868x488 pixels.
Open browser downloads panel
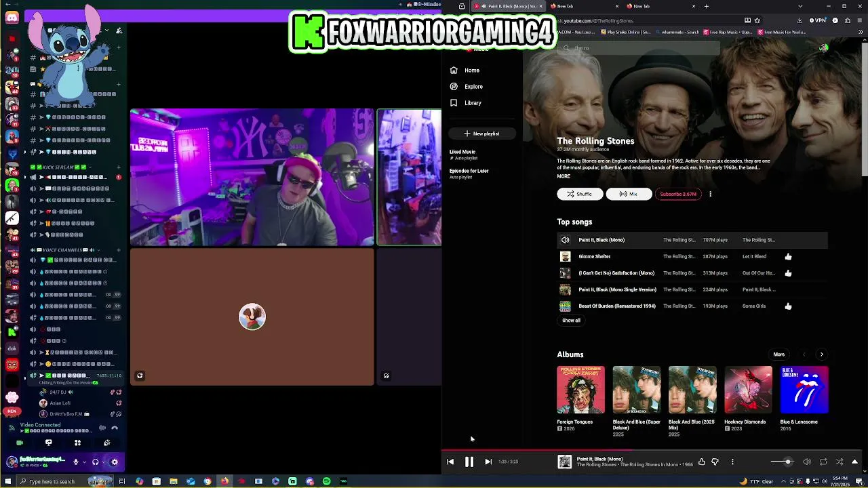coord(800,20)
